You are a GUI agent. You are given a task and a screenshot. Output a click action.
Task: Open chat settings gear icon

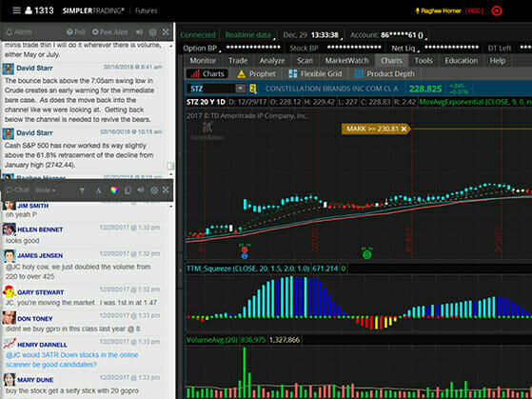click(154, 190)
